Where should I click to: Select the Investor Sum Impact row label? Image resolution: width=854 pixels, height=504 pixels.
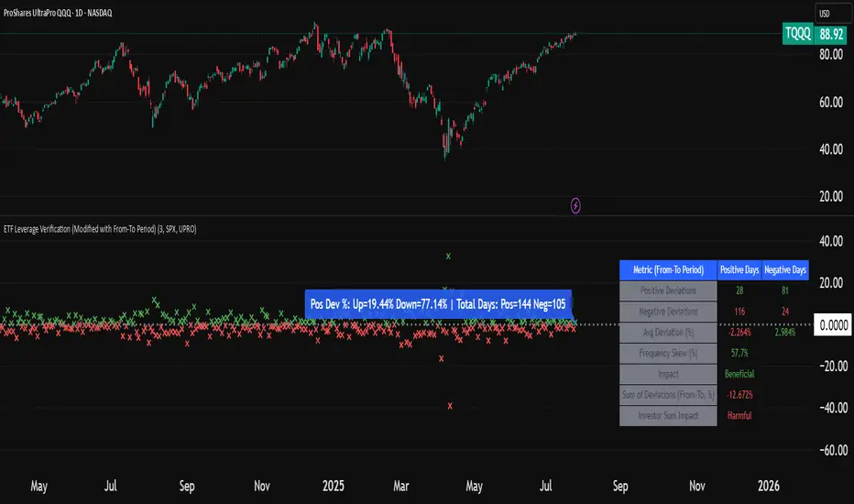coord(668,416)
